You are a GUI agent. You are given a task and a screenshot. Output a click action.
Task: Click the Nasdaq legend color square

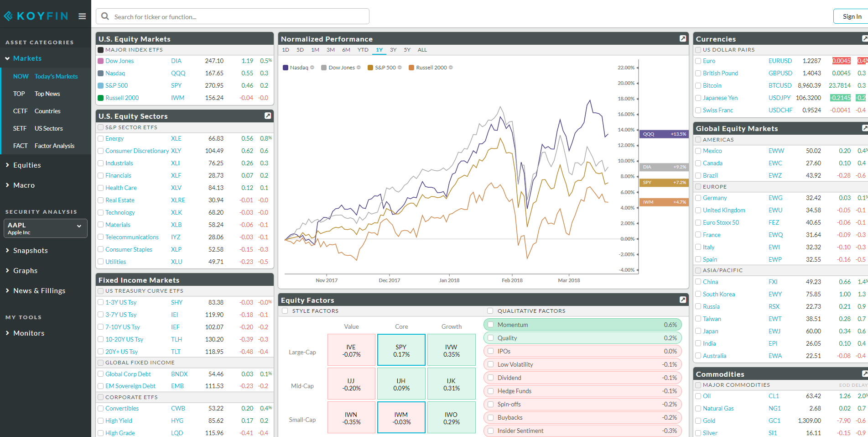[x=286, y=68]
